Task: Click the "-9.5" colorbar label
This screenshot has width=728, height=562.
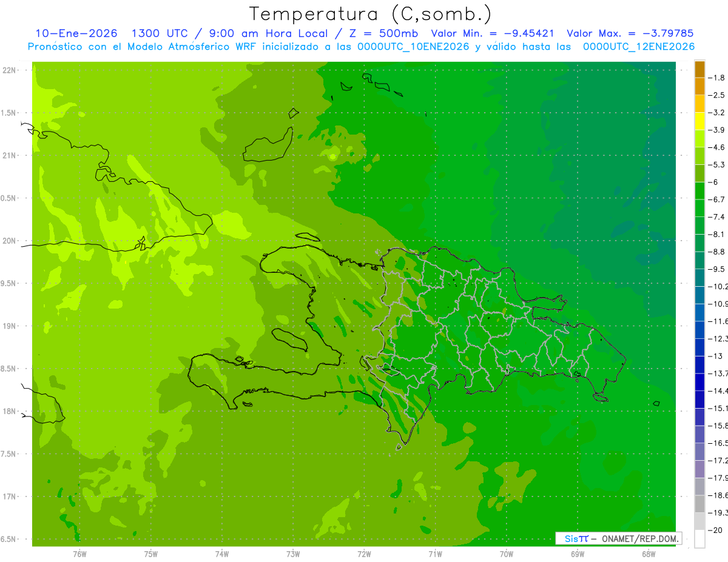Action: [716, 269]
